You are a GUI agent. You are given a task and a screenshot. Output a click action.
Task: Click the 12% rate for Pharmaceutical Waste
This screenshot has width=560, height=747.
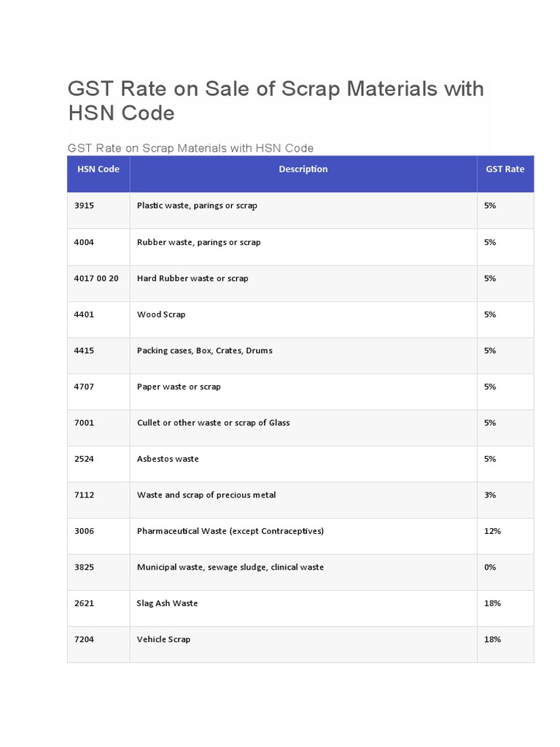pos(492,531)
